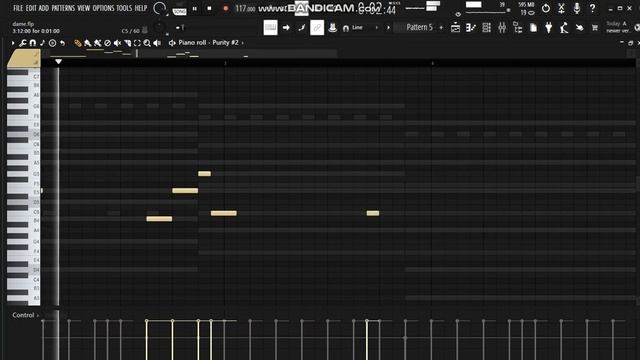The image size is (640, 360).
Task: Toggle the multilink to controllers stamp icon
Action: pos(333,27)
